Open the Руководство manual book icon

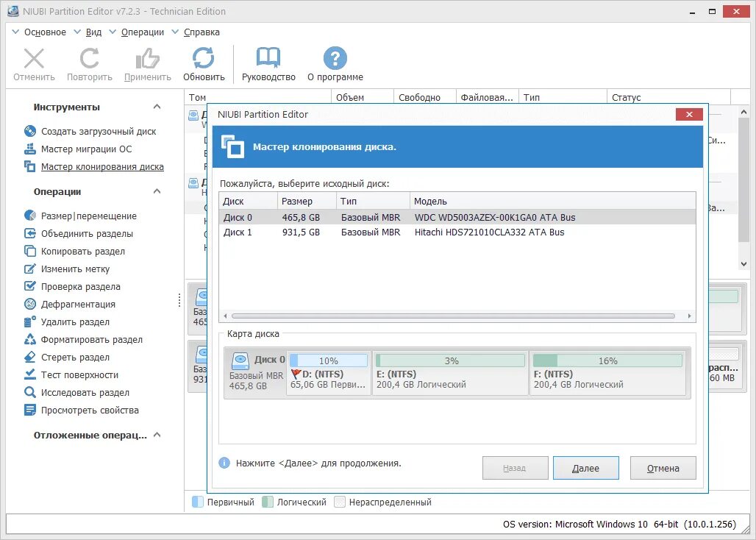(x=268, y=58)
